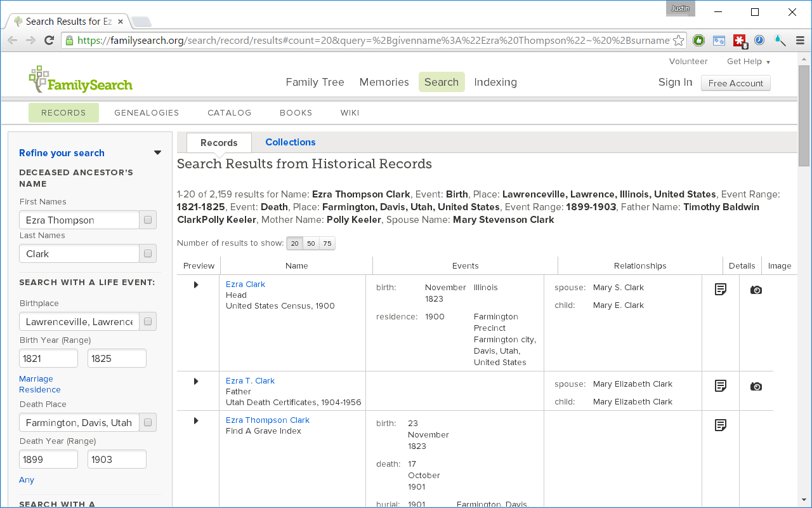Screen dimensions: 812x508
Task: Click the teal dropper extension icon
Action: point(780,41)
